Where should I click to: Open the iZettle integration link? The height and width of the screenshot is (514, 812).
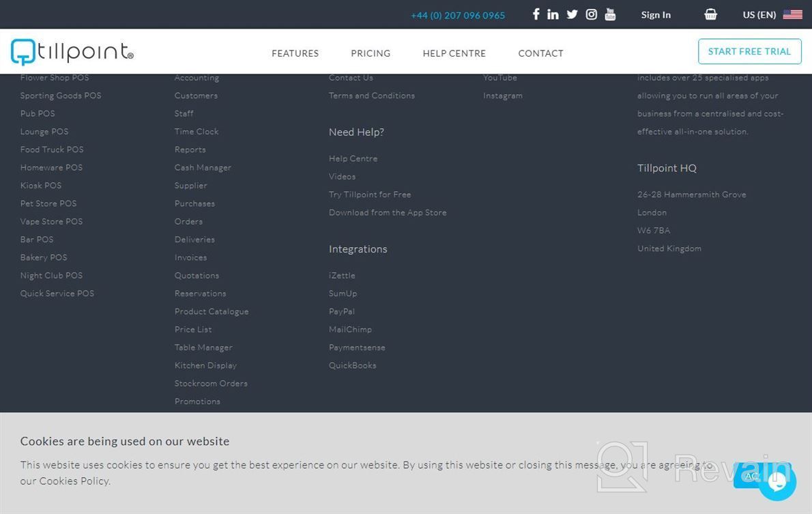[x=342, y=276]
